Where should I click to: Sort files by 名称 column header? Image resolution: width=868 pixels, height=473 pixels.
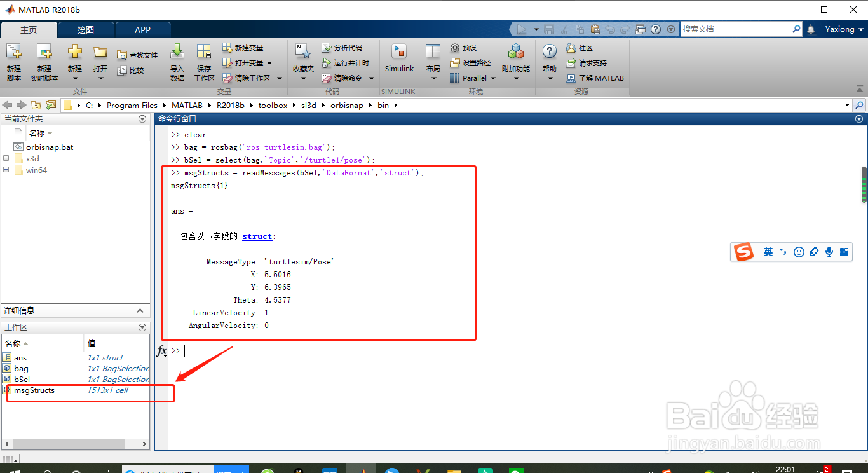coord(41,133)
